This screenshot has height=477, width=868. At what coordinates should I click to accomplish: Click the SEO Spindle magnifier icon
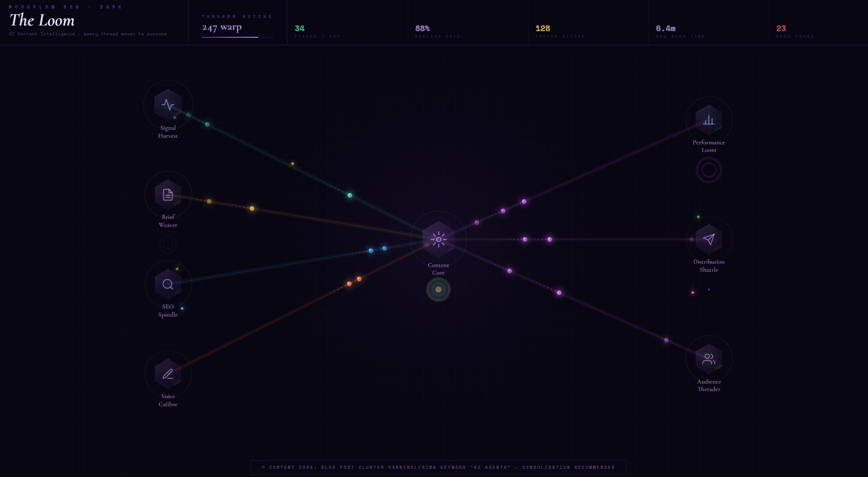(x=168, y=284)
